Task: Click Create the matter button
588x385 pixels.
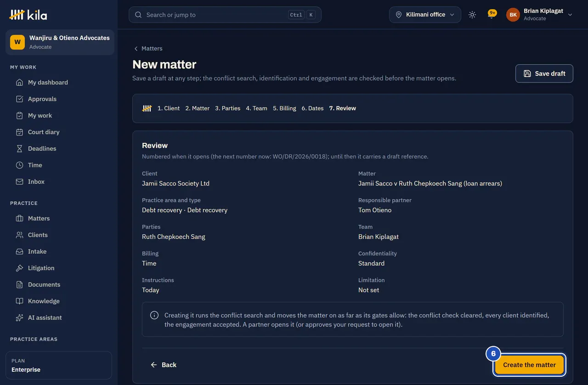Action: pos(529,365)
